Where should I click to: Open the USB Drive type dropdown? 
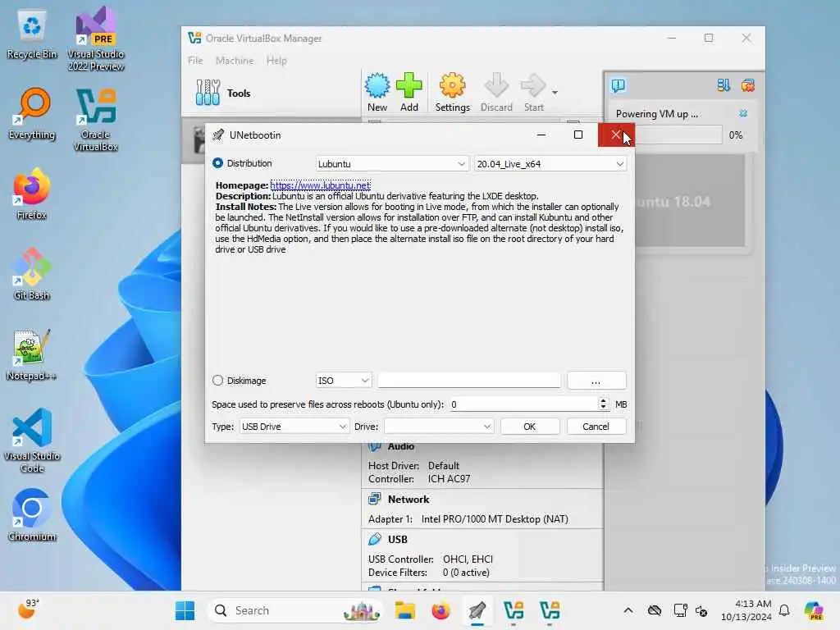294,427
